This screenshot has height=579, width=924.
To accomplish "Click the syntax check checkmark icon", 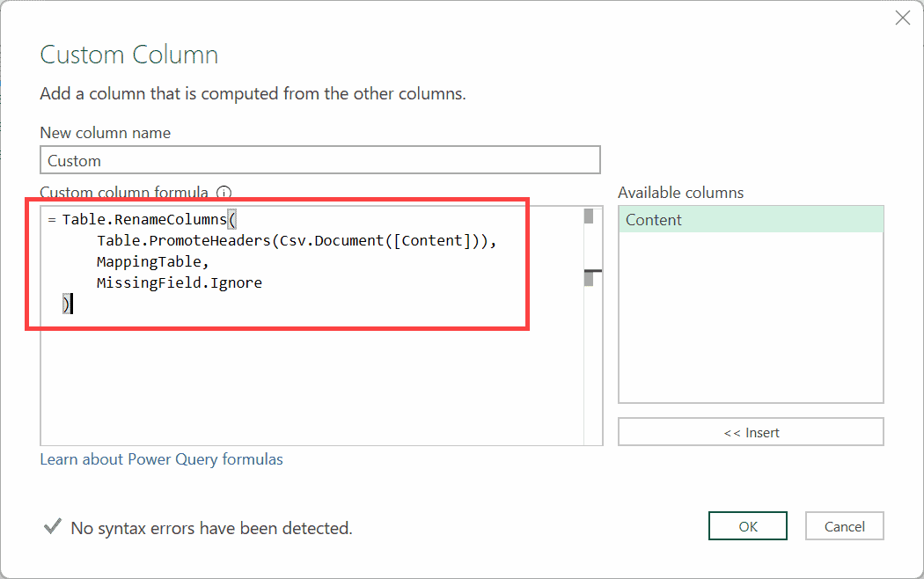I will (x=53, y=527).
